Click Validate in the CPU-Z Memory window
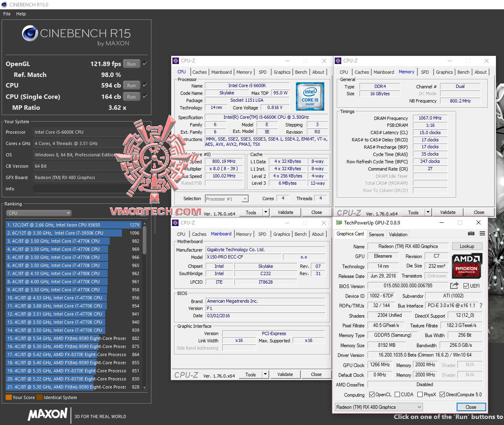The width and height of the screenshot is (504, 425). [x=448, y=212]
